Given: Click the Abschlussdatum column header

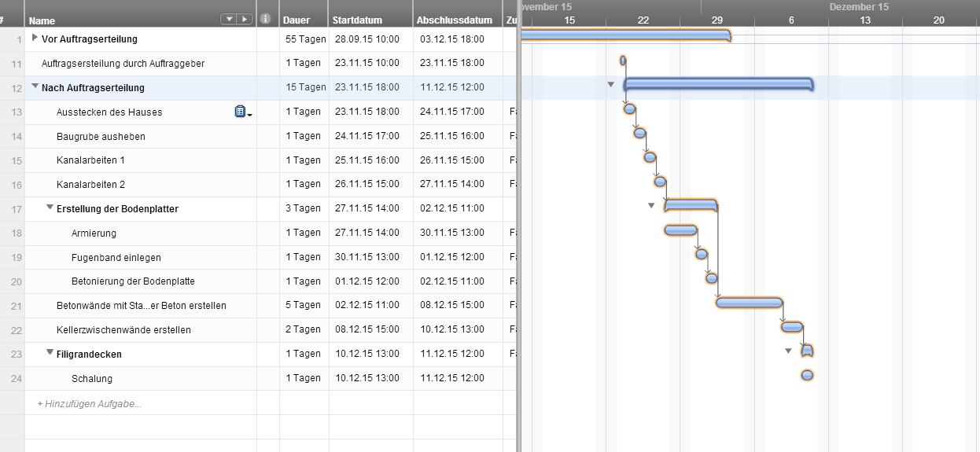Looking at the screenshot, I should 455,20.
